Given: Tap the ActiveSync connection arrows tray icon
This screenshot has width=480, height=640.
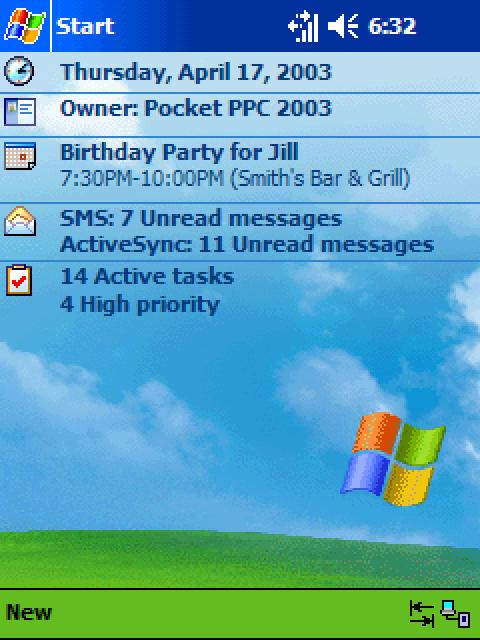Looking at the screenshot, I should pos(422,613).
